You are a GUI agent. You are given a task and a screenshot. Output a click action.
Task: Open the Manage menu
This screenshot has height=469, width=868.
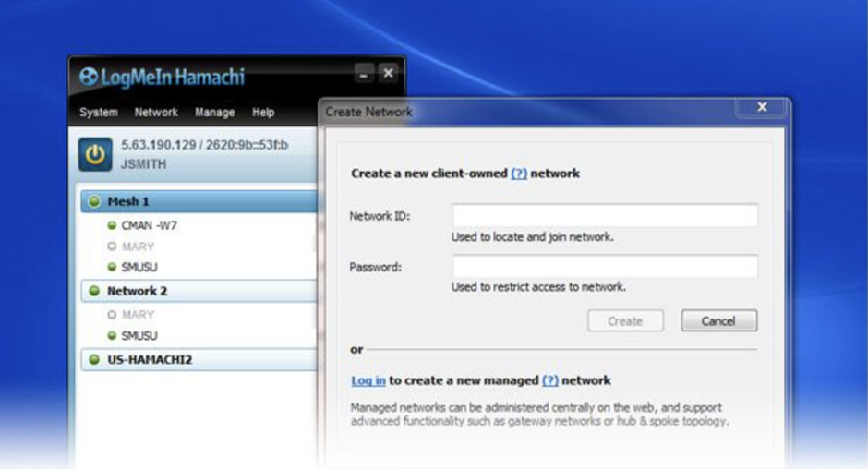tap(214, 113)
